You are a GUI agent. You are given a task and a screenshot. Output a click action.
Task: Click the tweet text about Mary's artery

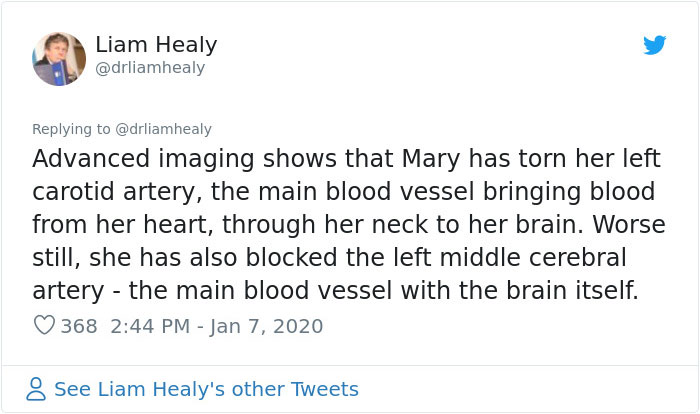pyautogui.click(x=340, y=225)
